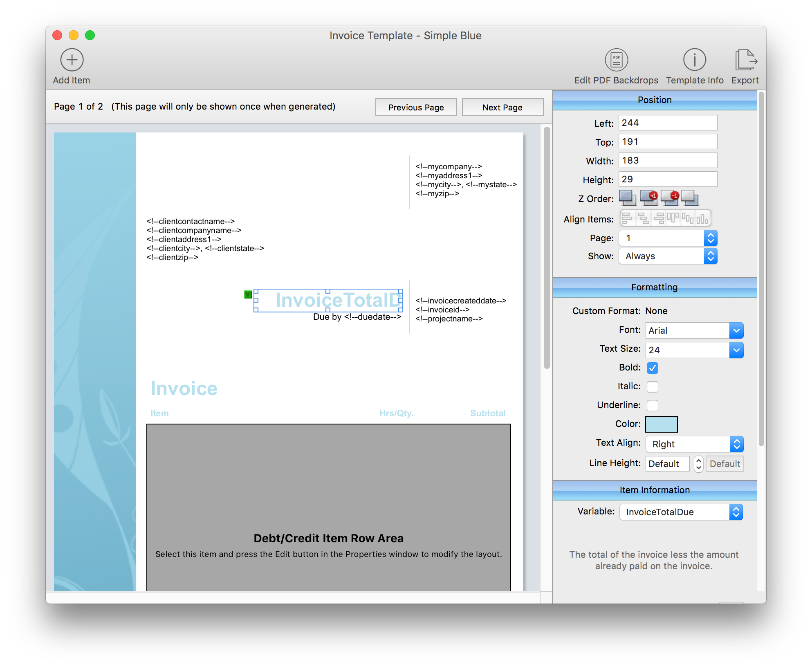Click the Previous Page button

tap(416, 107)
